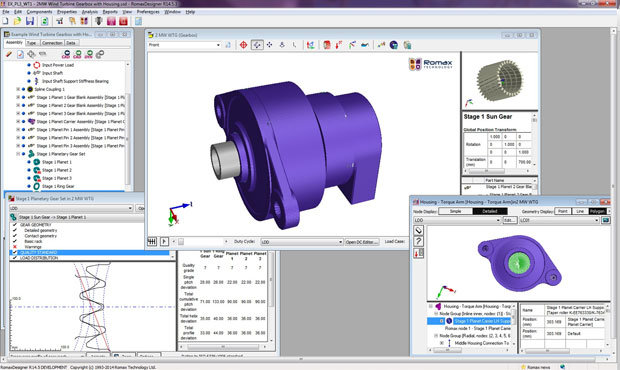620x370 pixels.
Task: Set geometry display to Point
Action: 563,211
